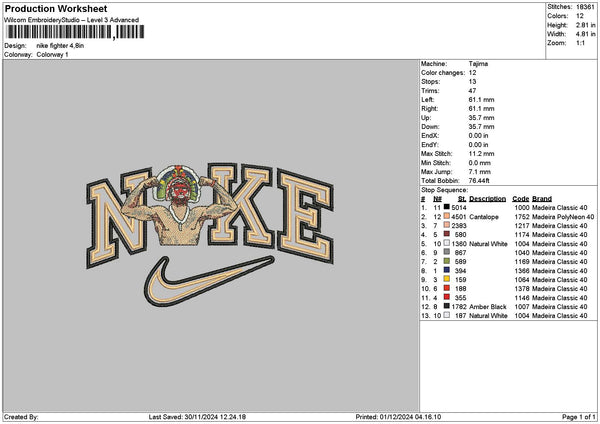Click the 'Brand' column header
This screenshot has width=600, height=424.
coord(542,199)
